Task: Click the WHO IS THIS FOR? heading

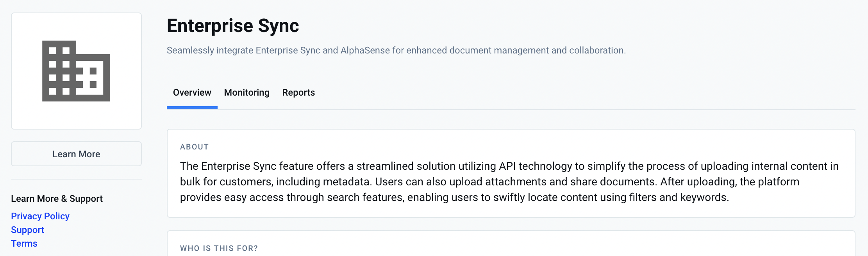Action: 219,248
